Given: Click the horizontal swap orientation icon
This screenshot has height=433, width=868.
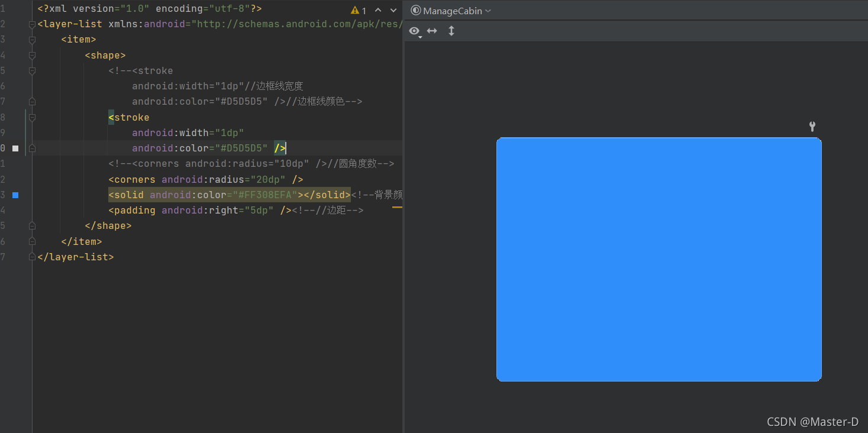Looking at the screenshot, I should (x=431, y=31).
